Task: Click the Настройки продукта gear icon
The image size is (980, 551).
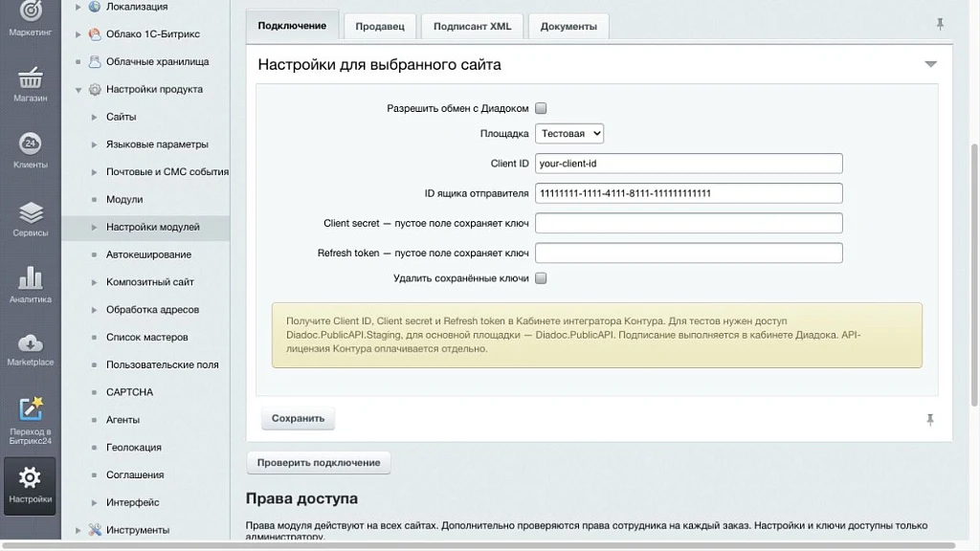Action: pos(95,89)
